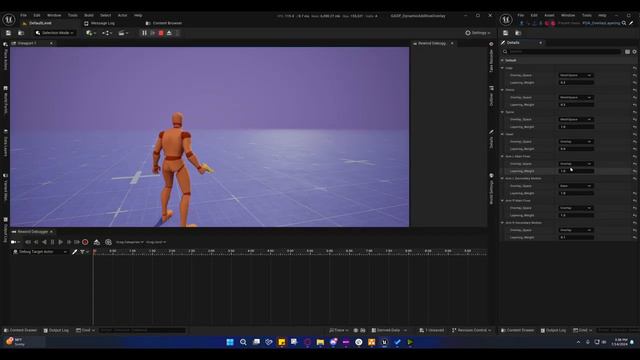Open File Explorer from the taskbar

pyautogui.click(x=320, y=342)
